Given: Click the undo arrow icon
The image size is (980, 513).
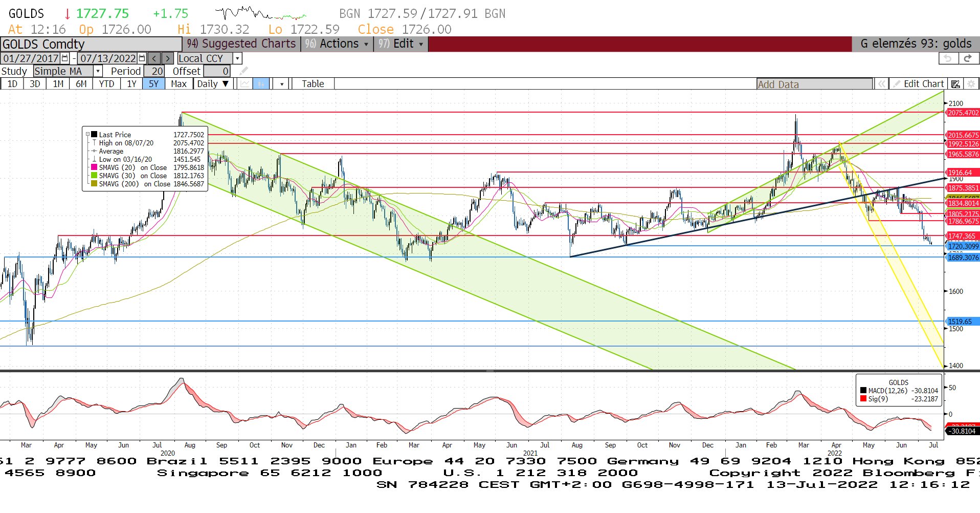Looking at the screenshot, I should click(x=948, y=58).
